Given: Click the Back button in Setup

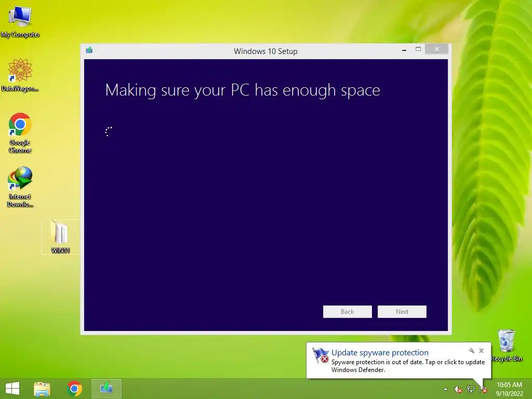Looking at the screenshot, I should pyautogui.click(x=347, y=312).
